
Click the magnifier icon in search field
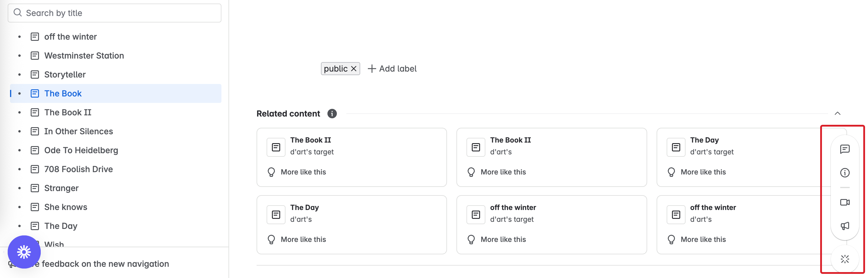click(x=18, y=12)
